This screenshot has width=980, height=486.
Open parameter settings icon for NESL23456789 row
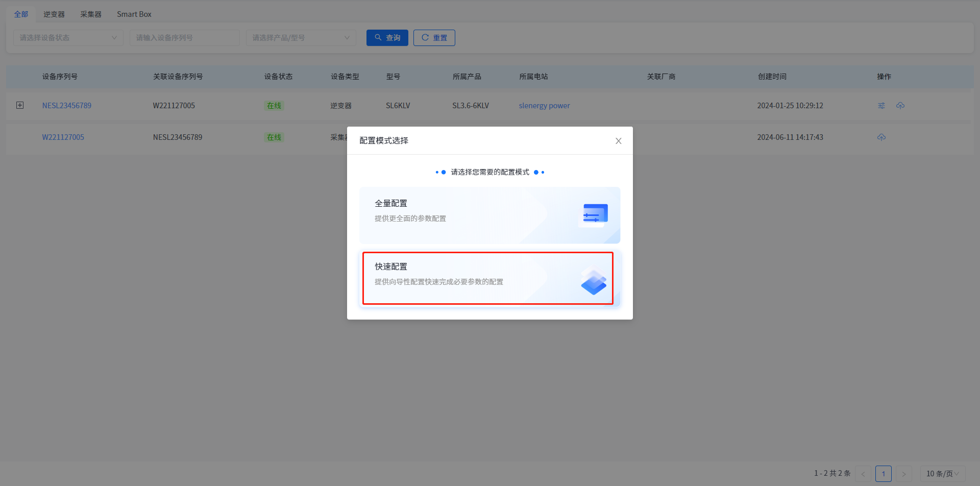881,106
